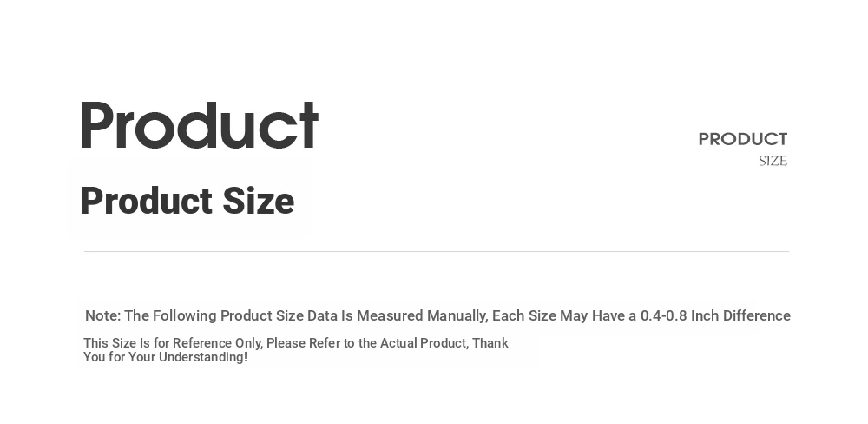Click the word "Data" in the note line
Screen dimensions: 868x424
[322, 316]
